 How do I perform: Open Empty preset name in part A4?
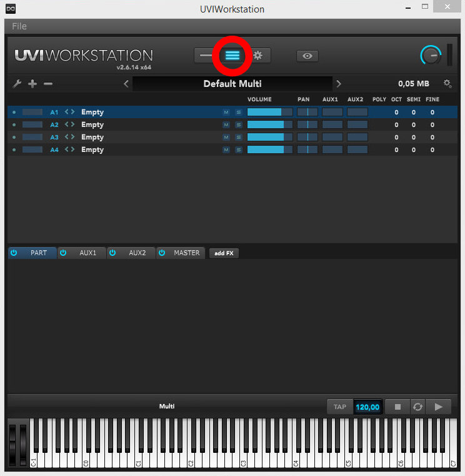[92, 149]
